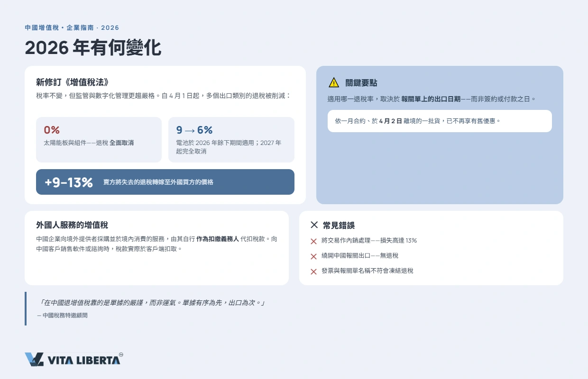Click the bold phrase 作為扣繳義務人
Screen dimensions: 588x379
pyautogui.click(x=217, y=239)
